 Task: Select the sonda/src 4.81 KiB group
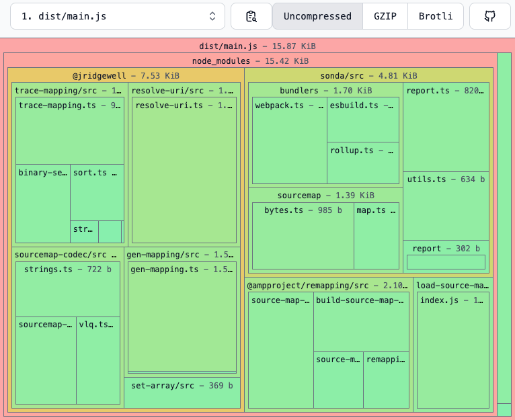[368, 75]
